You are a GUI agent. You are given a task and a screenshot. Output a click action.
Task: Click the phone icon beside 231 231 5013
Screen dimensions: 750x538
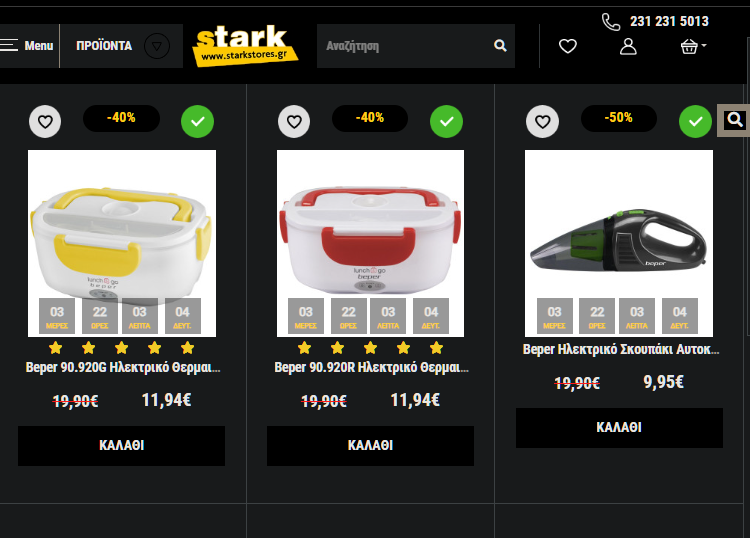click(611, 22)
